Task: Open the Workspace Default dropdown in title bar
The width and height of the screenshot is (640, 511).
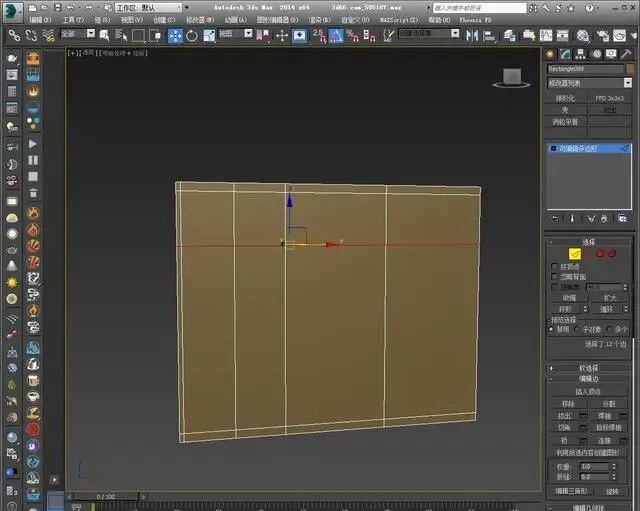Action: click(149, 8)
